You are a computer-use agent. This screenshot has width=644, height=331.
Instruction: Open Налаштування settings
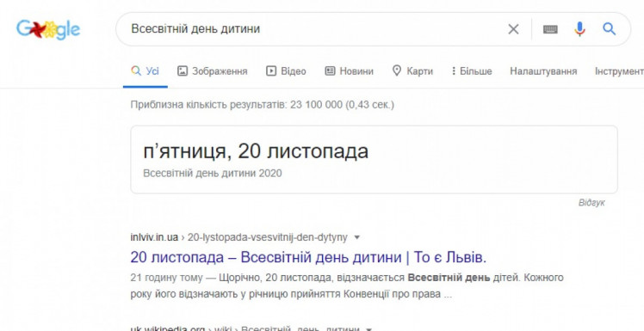pyautogui.click(x=543, y=71)
